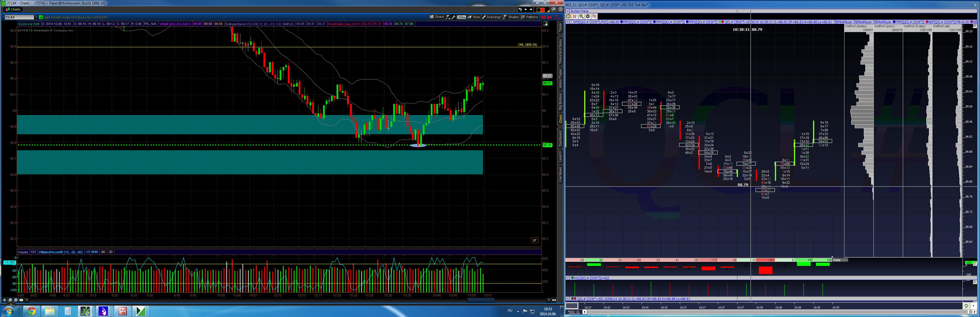Open the Times And Sales side tab
Image resolution: width=980 pixels, height=317 pixels.
click(x=560, y=51)
